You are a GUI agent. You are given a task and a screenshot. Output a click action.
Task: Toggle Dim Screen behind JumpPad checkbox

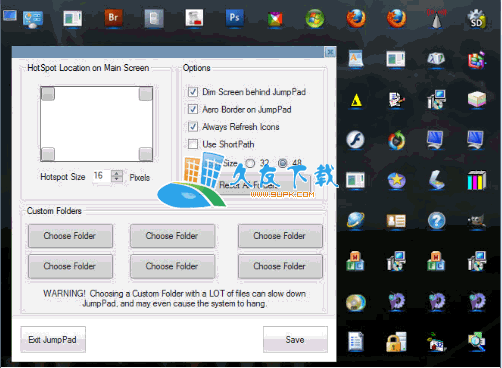193,92
